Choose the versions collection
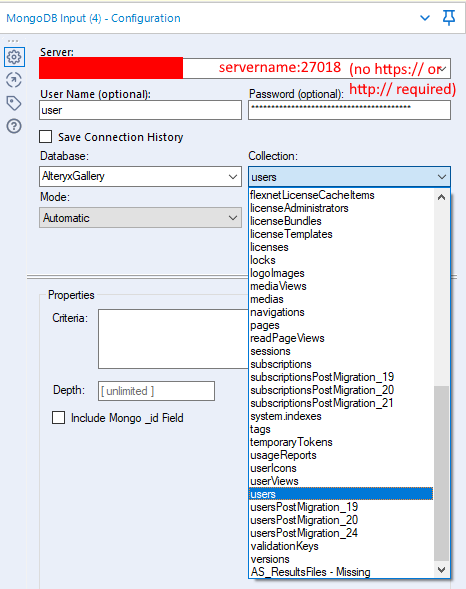466x589 pixels. coord(341,559)
